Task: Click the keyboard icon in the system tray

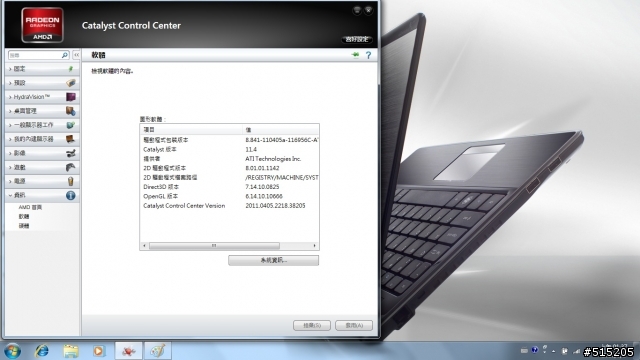Action: tap(524, 351)
